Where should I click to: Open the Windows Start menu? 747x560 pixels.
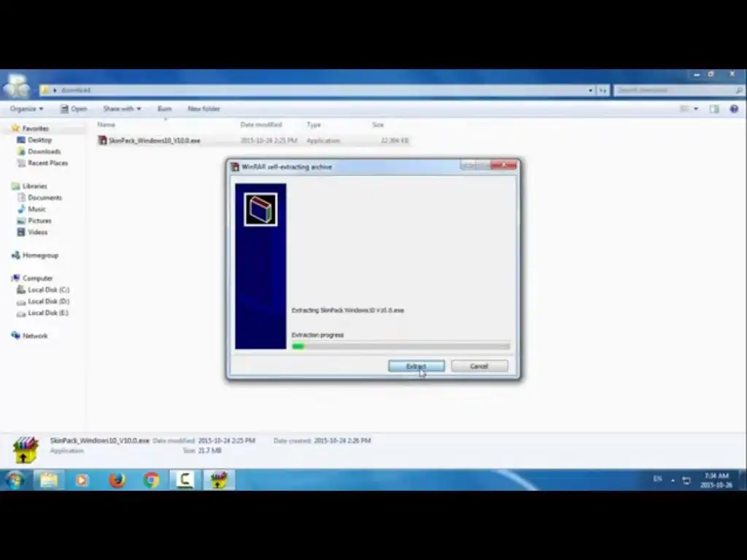pyautogui.click(x=15, y=480)
